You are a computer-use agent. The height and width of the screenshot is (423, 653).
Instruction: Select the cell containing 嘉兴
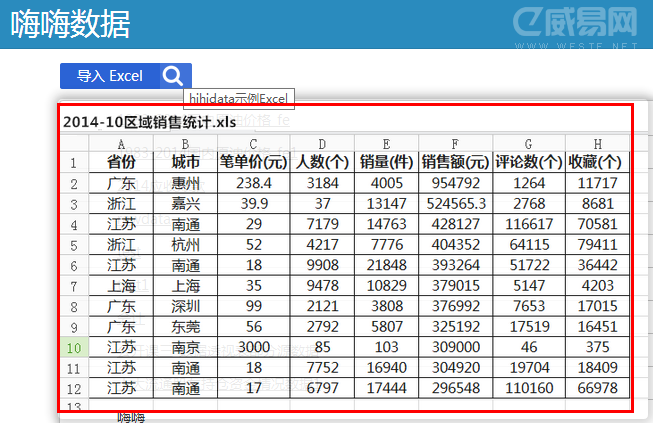pyautogui.click(x=185, y=204)
